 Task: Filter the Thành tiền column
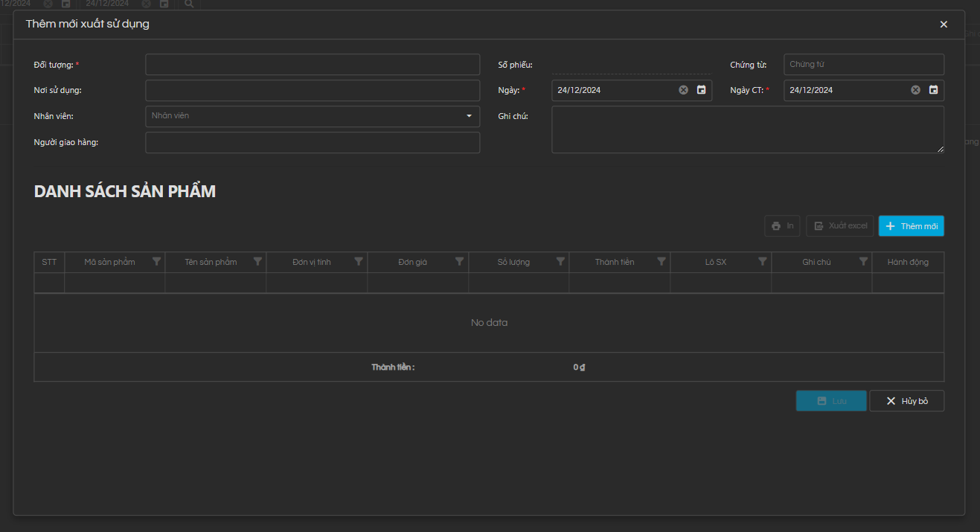[662, 262]
